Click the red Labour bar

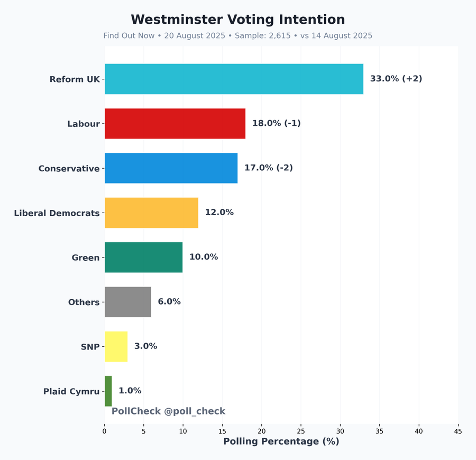click(x=175, y=124)
